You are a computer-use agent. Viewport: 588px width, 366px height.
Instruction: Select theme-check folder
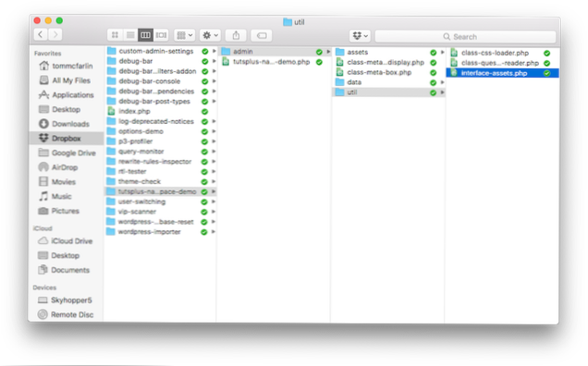coord(161,181)
